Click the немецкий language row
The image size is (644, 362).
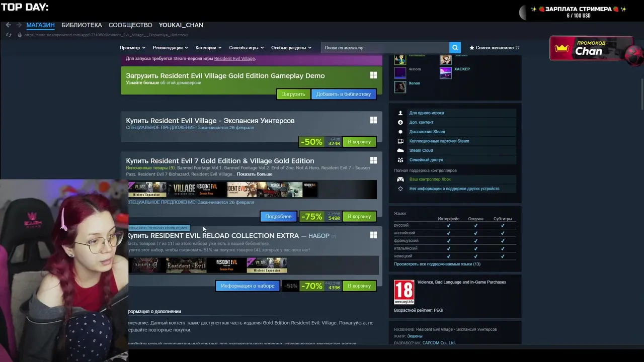pos(455,256)
